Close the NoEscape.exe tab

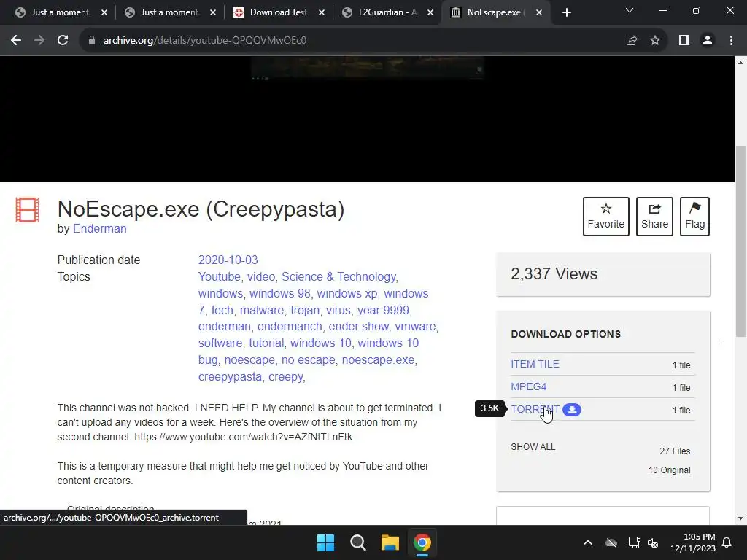pos(539,12)
